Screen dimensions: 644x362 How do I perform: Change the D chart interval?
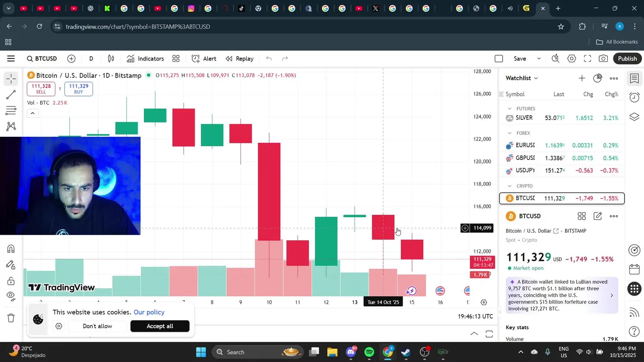[x=91, y=59]
